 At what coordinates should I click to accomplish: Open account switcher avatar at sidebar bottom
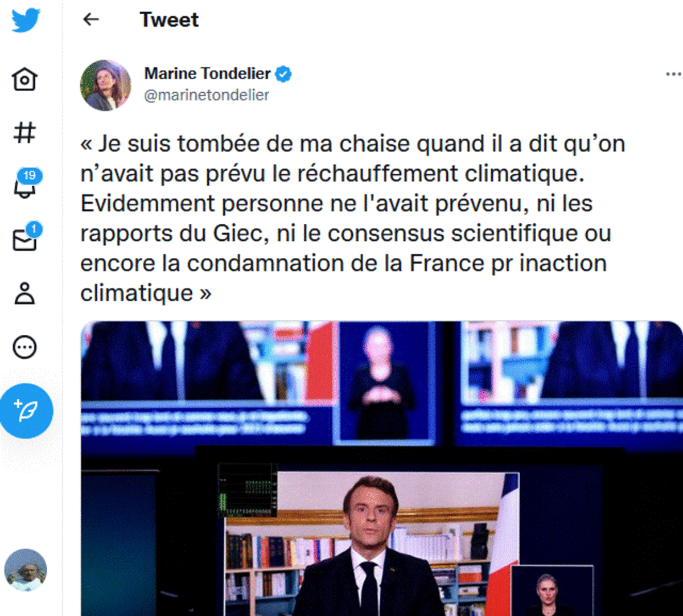click(26, 570)
